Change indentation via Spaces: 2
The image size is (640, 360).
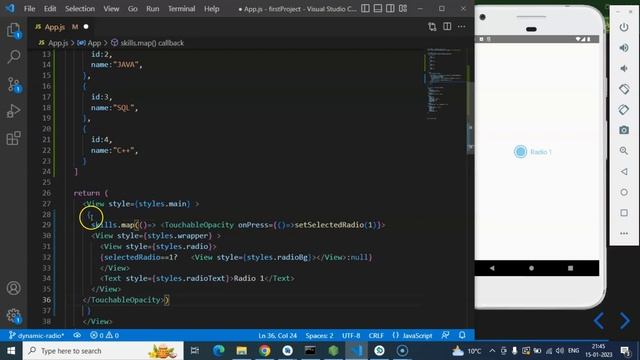(319, 336)
